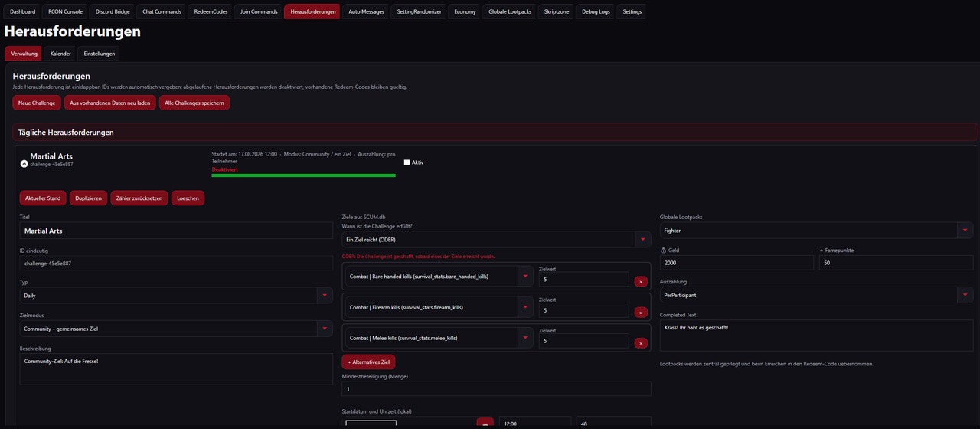Remove the Bare handed kills goal (x)
This screenshot has width=980, height=429.
641,281
